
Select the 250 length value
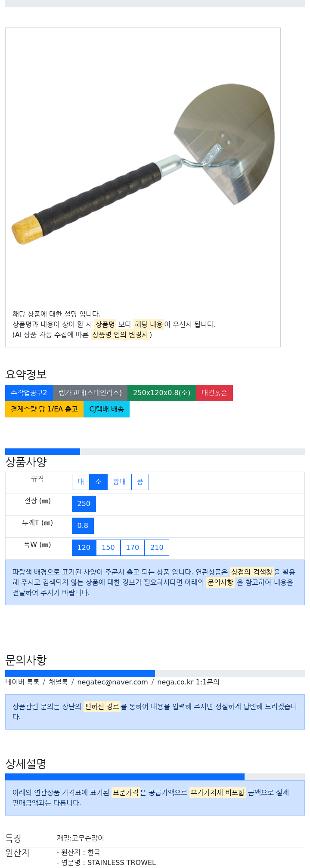coord(84,504)
